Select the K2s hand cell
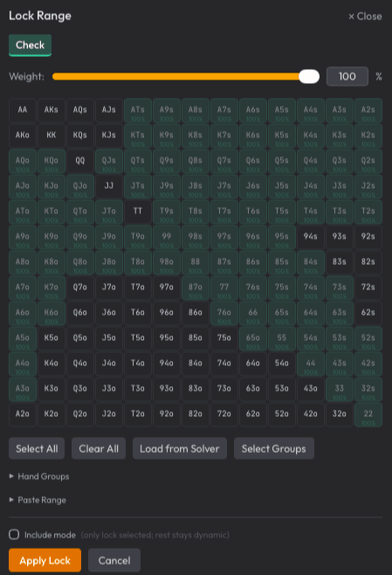Viewport: 392px width, 575px height. 368,135
